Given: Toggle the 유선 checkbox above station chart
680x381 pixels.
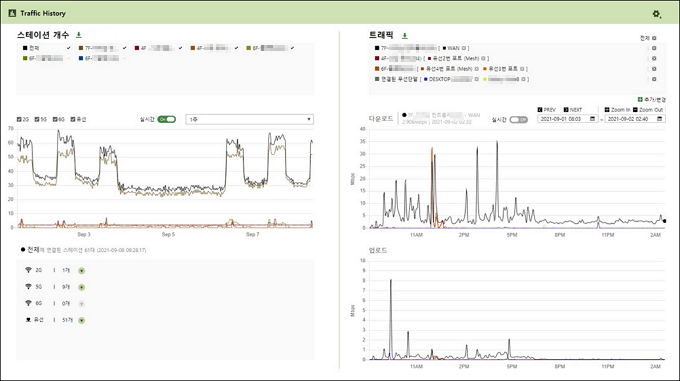Looking at the screenshot, I should point(73,119).
